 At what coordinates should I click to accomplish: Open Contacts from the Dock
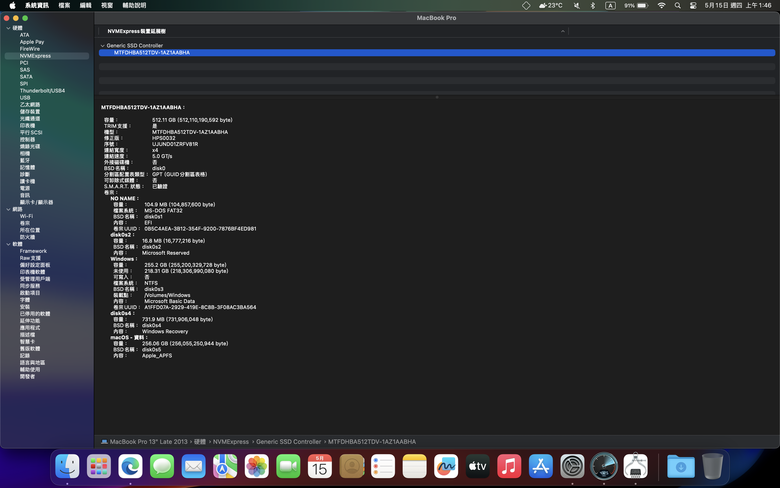coord(351,466)
